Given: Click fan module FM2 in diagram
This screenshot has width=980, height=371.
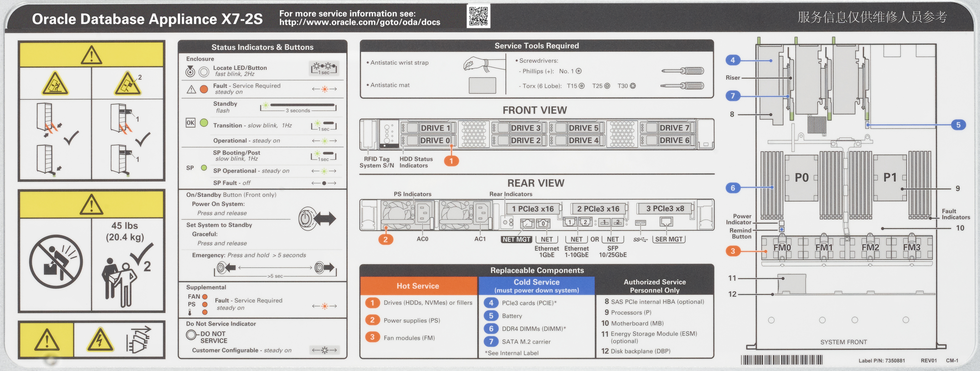Looking at the screenshot, I should (870, 247).
